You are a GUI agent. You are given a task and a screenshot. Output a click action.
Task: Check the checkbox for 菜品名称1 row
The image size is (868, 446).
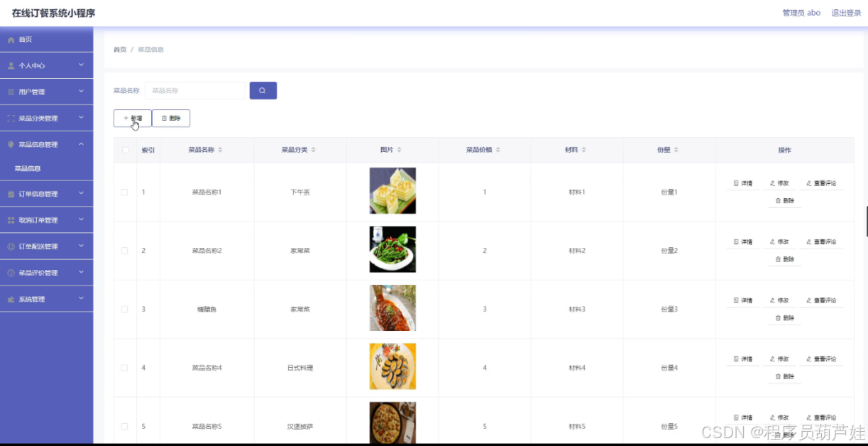125,192
